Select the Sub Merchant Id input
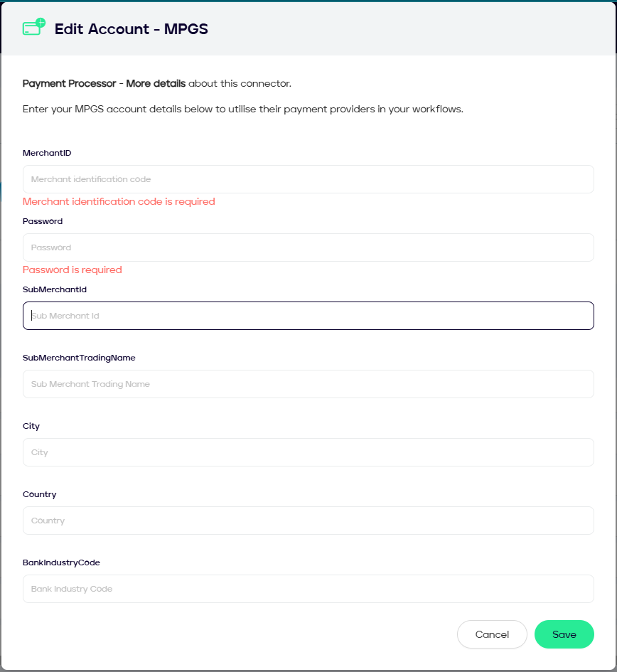The width and height of the screenshot is (617, 672). click(308, 316)
